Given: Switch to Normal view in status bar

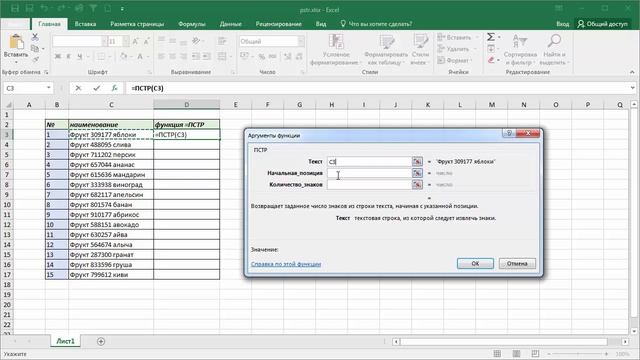Looking at the screenshot, I should pyautogui.click(x=497, y=353).
